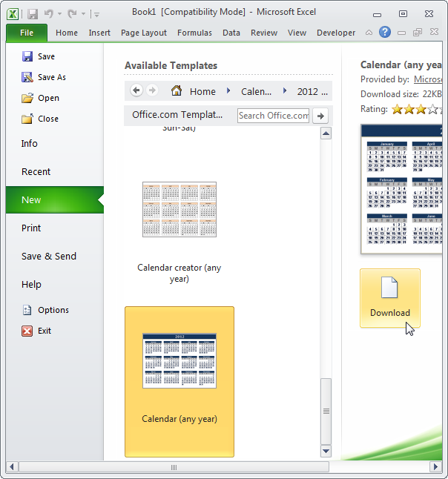Click the template list scroll up arrow

click(x=326, y=133)
